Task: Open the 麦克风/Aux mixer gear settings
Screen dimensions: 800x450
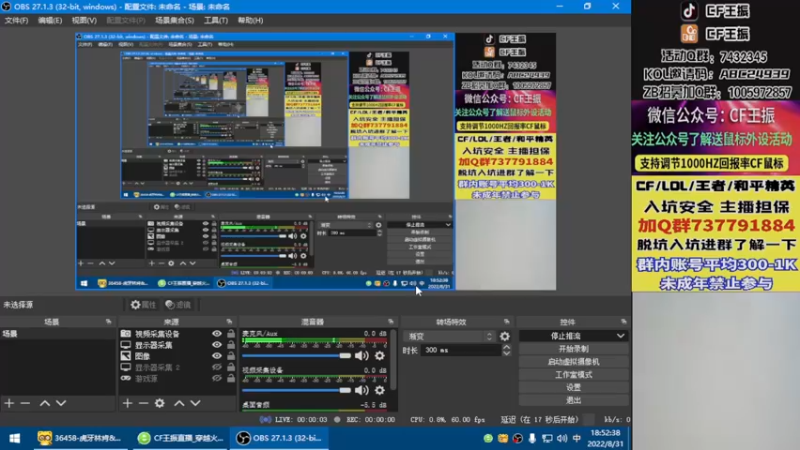Action: [x=380, y=356]
